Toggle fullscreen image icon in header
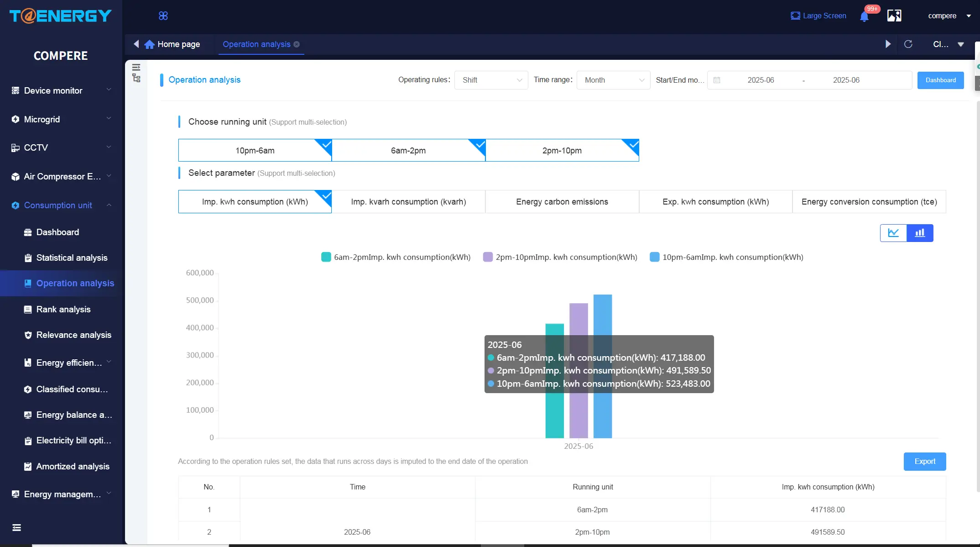The image size is (980, 547). 894,16
